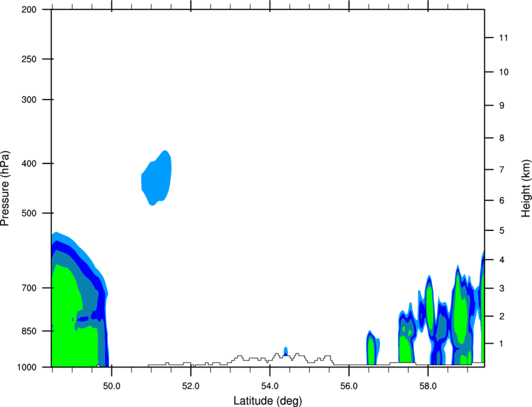This screenshot has height=407, width=532.
Task: Click the 2 km height label
Action: [x=501, y=316]
